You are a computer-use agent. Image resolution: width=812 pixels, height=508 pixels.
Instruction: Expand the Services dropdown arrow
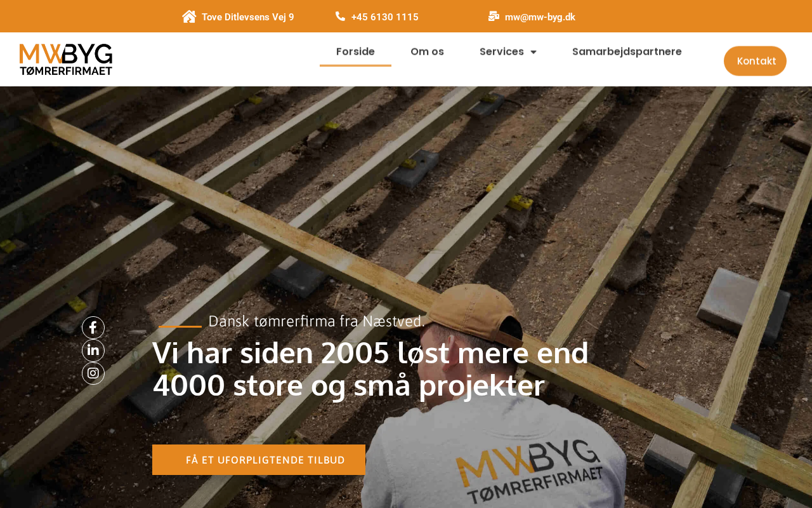[x=533, y=52]
